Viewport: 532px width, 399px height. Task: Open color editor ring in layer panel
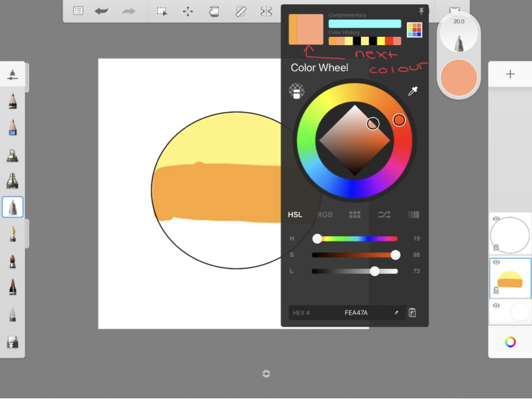(x=510, y=342)
